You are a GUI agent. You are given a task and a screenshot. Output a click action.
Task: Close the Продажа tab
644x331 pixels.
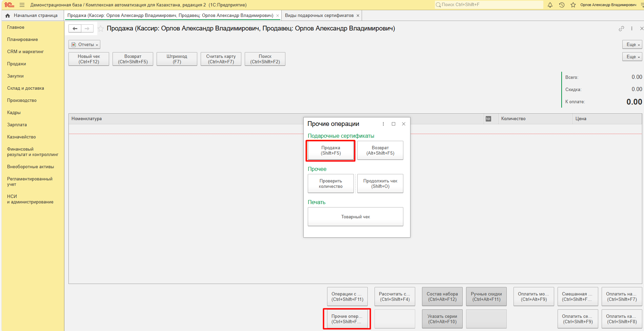(x=278, y=16)
